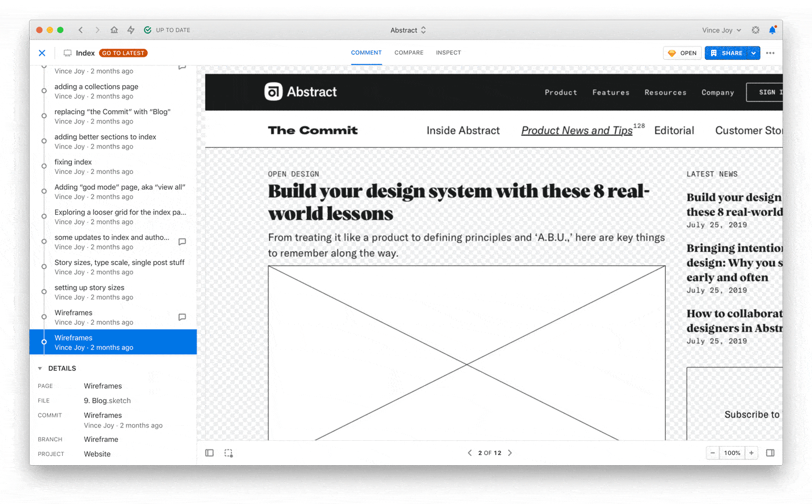Screen dimensions: 812x504
Task: Select the highlighted Wireframes commit
Action: tap(113, 342)
